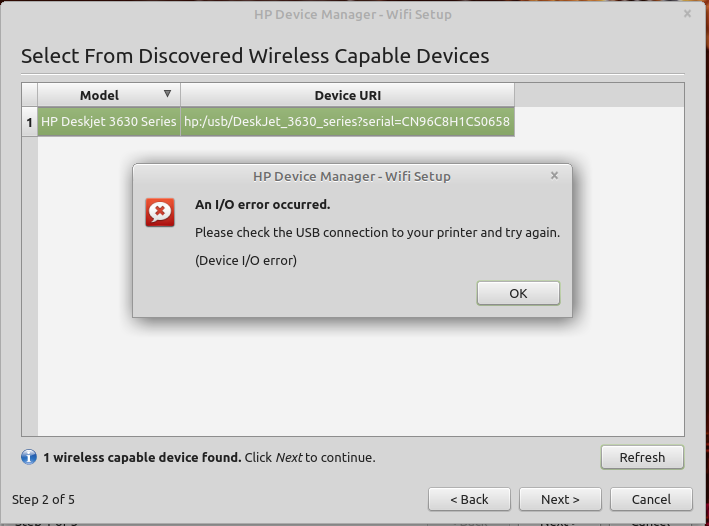Click row number 1 header
The height and width of the screenshot is (526, 709).
click(x=29, y=122)
